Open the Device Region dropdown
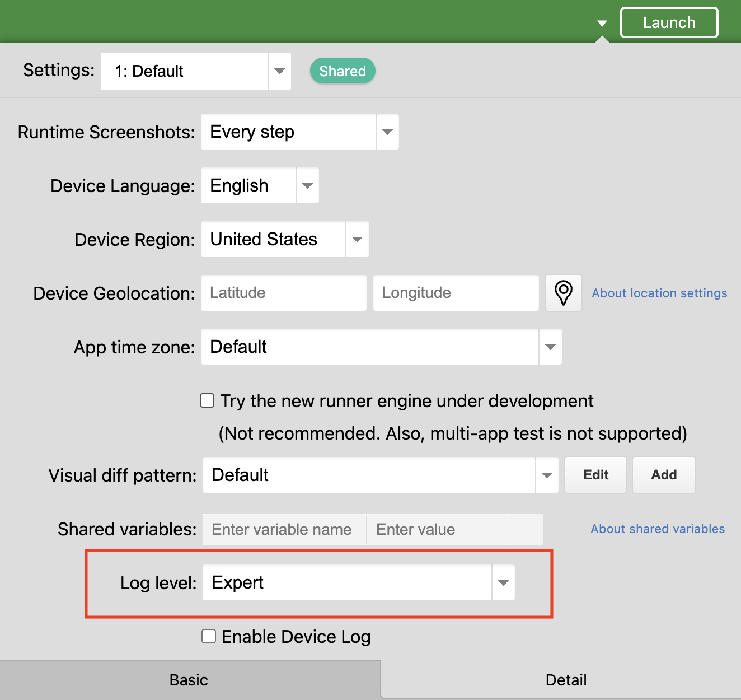Viewport: 741px width, 700px height. [x=285, y=239]
